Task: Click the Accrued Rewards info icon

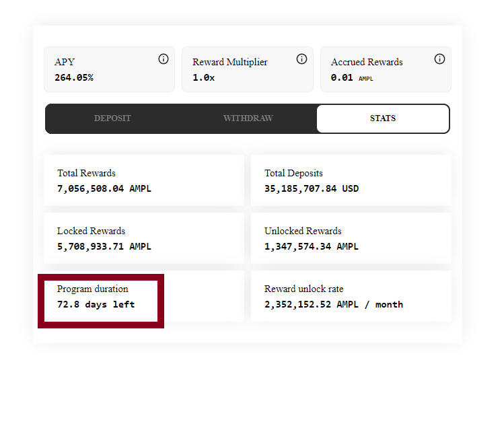Action: pos(439,59)
